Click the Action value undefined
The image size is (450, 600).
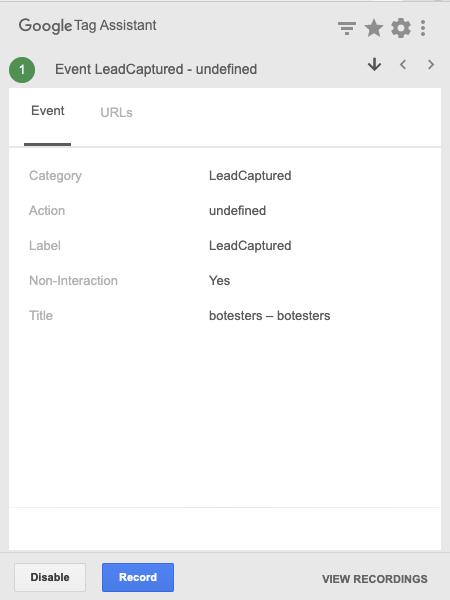[x=237, y=210]
